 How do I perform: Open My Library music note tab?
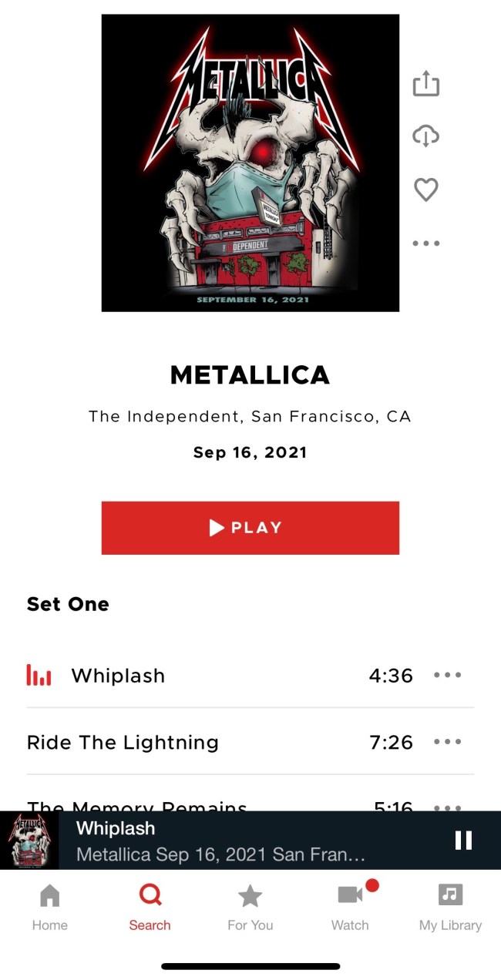click(450, 908)
